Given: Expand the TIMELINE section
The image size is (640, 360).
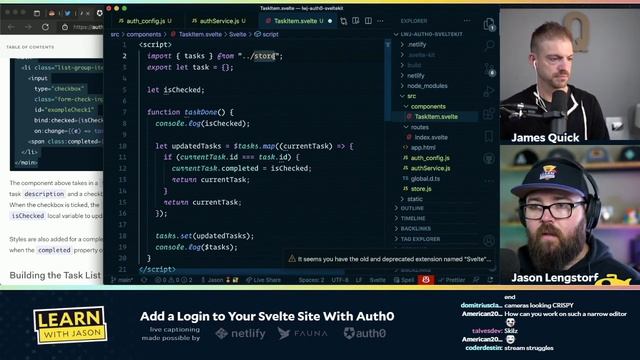Looking at the screenshot, I should tap(413, 218).
